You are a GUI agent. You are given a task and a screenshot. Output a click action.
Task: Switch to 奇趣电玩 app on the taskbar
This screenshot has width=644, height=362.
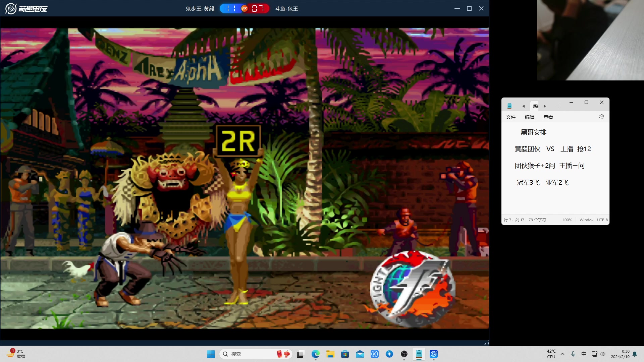pos(434,354)
